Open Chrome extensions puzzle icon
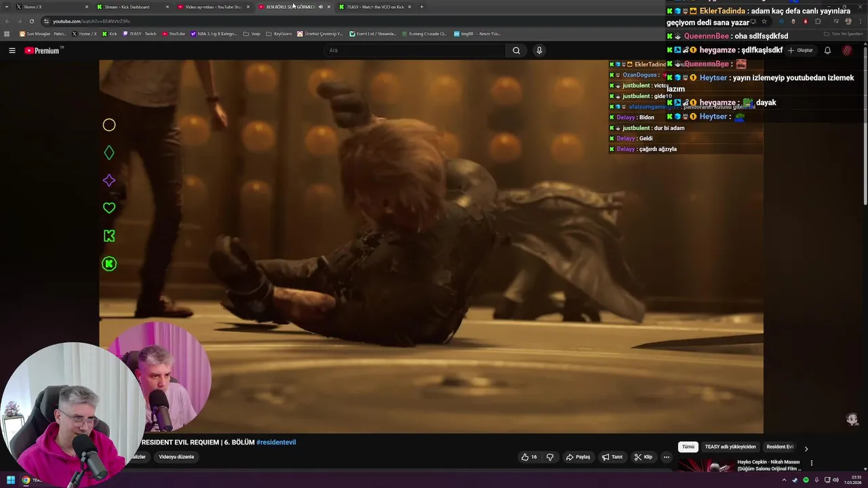Screen dimensions: 868x488 pos(818,21)
